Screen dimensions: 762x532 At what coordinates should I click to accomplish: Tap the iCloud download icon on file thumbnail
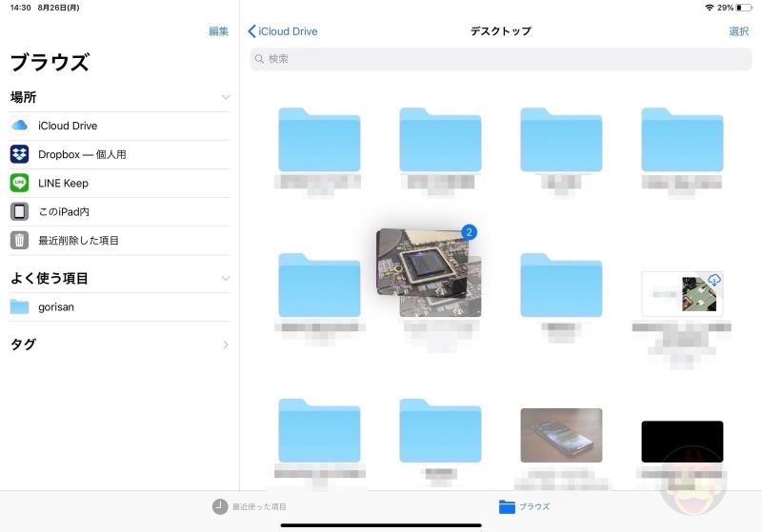point(713,280)
